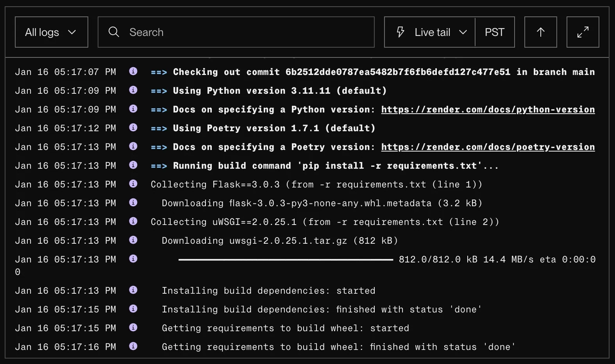Viewport: 615px width, 364px height.
Task: Click info icon on build dependencies started line
Action: (x=133, y=290)
